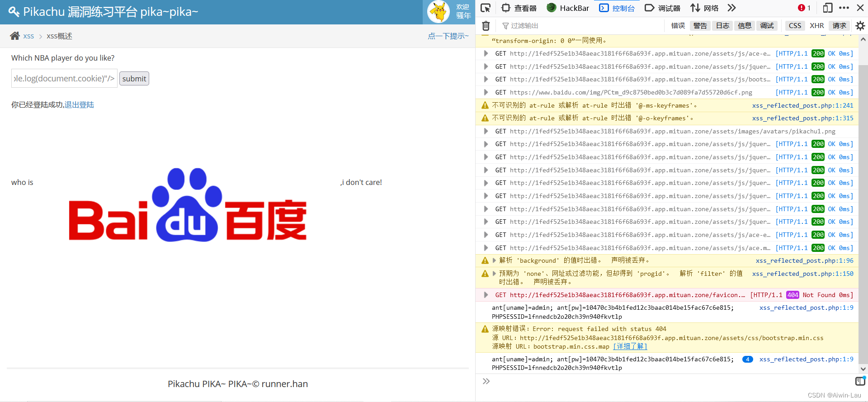Expand the GET pikachu1.png request row

pos(486,131)
